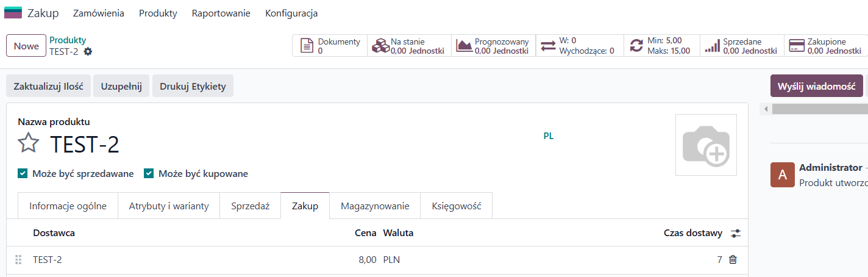
Task: Switch to the Atrybuty i warianty tab
Action: (x=169, y=206)
